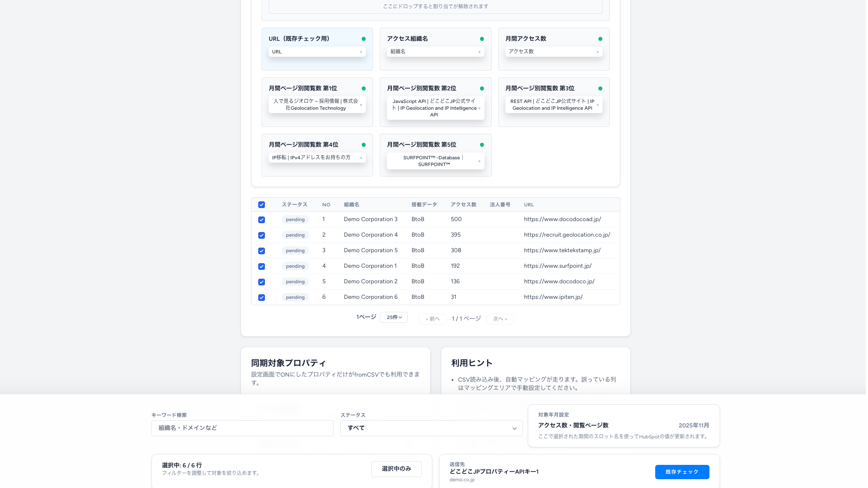The height and width of the screenshot is (488, 868).
Task: Remove IP移転 chip in 第4位 card
Action: [x=361, y=158]
